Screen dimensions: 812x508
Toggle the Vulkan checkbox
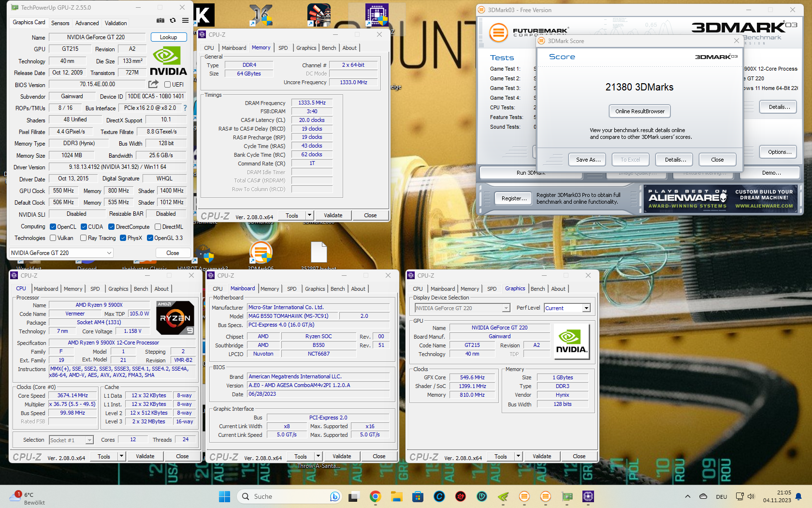click(53, 238)
